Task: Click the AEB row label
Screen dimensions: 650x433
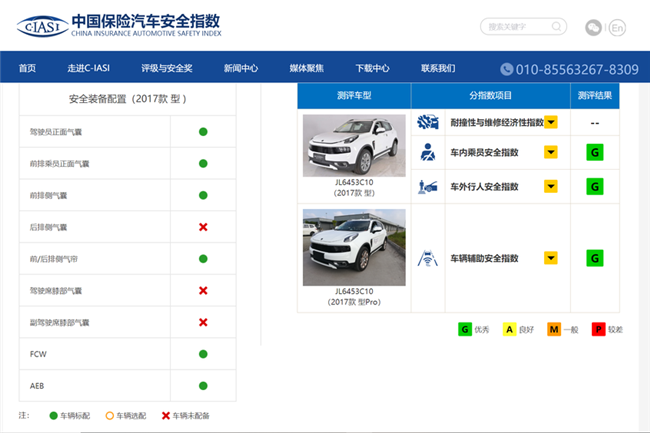Action: (37, 386)
